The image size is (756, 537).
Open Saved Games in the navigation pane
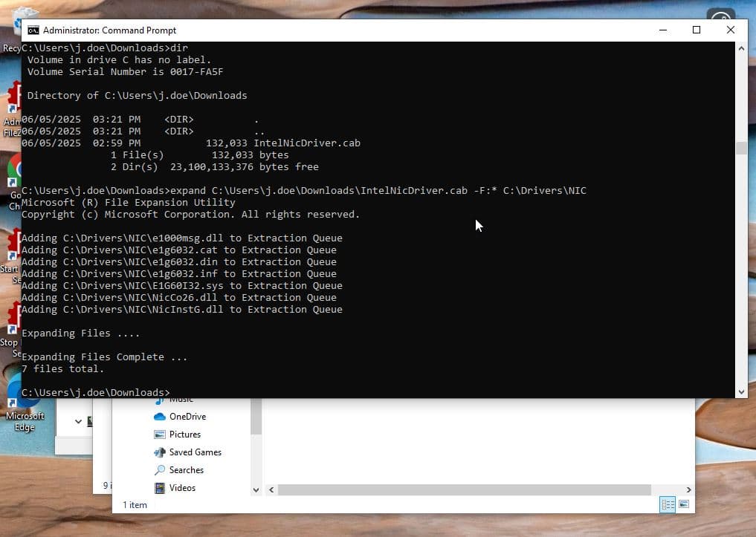coord(195,452)
